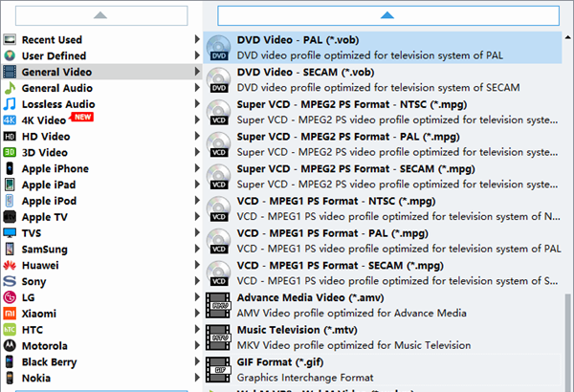The width and height of the screenshot is (574, 392).
Task: Click the Sony logo icon
Action: tap(10, 281)
